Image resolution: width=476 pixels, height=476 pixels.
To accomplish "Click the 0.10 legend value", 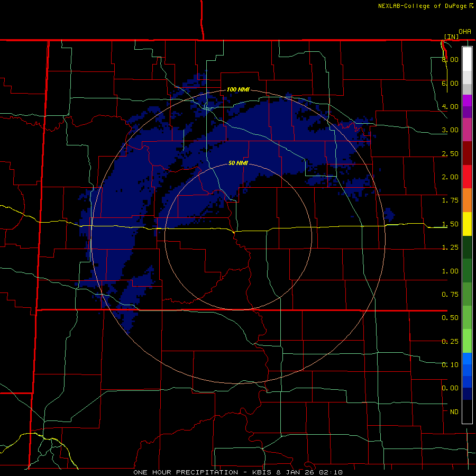I will pyautogui.click(x=450, y=365).
